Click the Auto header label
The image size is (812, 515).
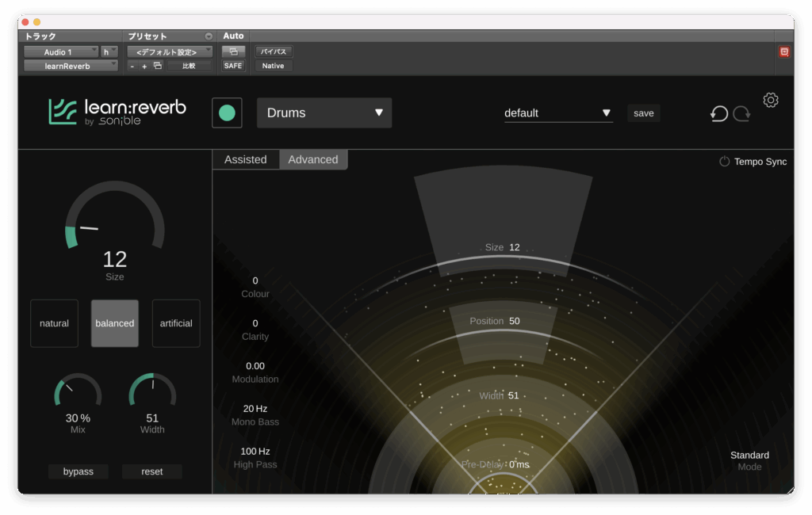pos(233,36)
